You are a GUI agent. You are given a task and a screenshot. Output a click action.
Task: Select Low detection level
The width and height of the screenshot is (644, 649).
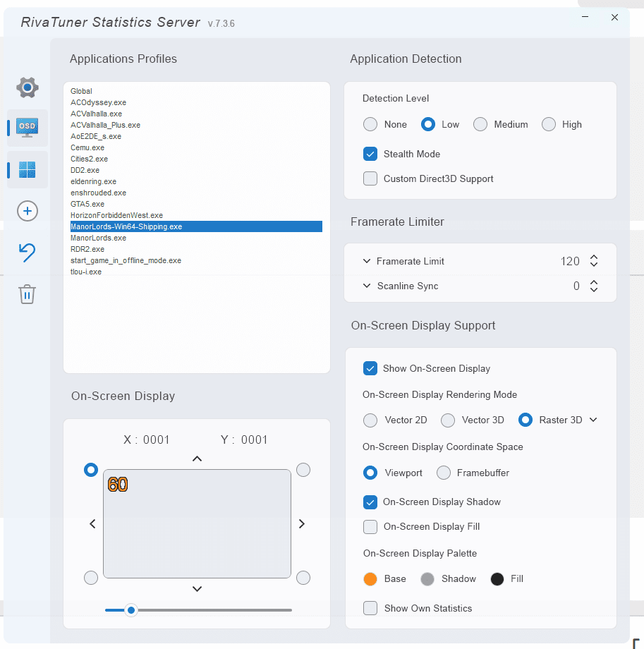[428, 124]
